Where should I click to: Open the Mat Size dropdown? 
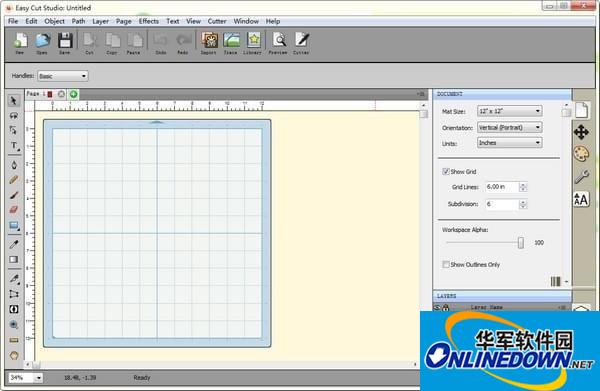(510, 111)
